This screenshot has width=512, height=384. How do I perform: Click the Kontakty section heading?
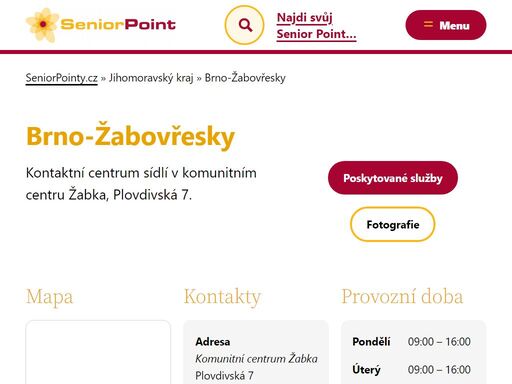click(222, 297)
